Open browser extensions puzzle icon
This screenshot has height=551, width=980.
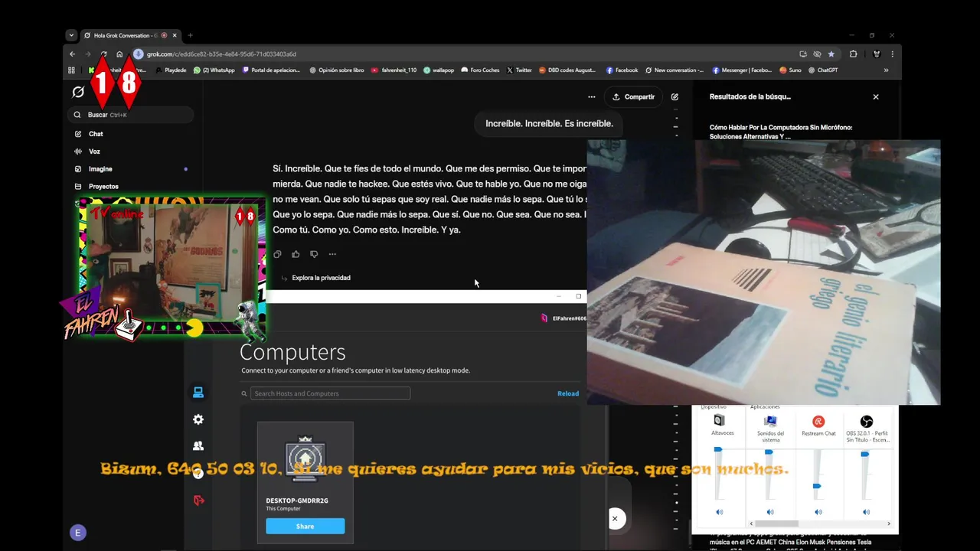coord(853,54)
